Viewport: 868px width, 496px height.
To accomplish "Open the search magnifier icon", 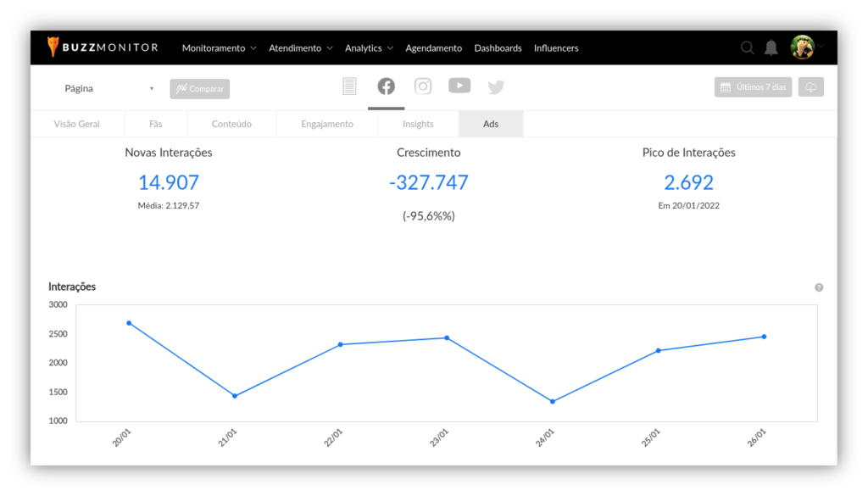I will pyautogui.click(x=747, y=48).
